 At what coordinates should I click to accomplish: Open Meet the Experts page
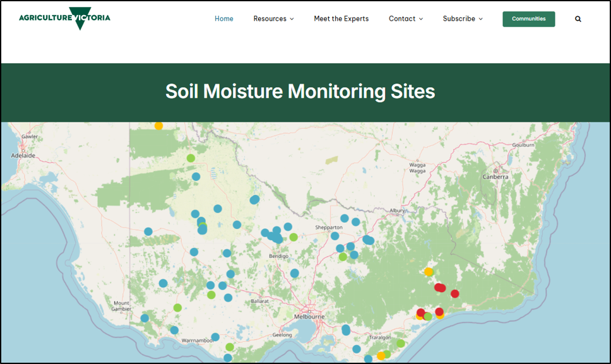(x=341, y=19)
